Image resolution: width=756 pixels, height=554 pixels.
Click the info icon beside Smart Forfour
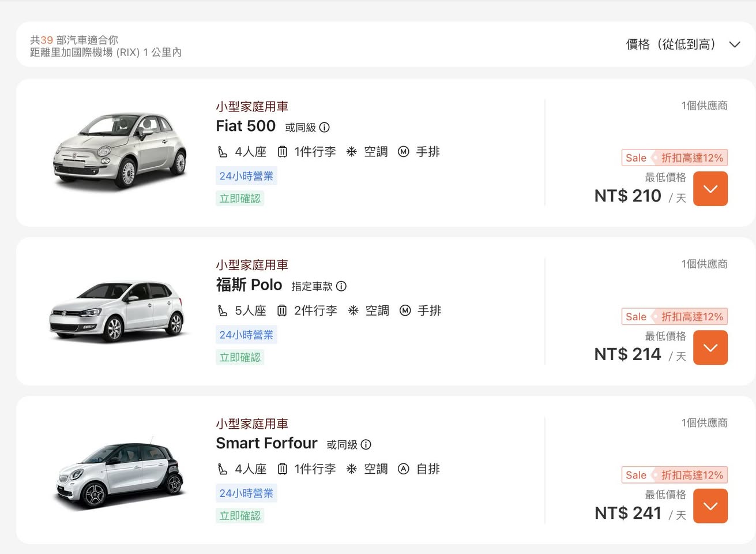pos(366,445)
